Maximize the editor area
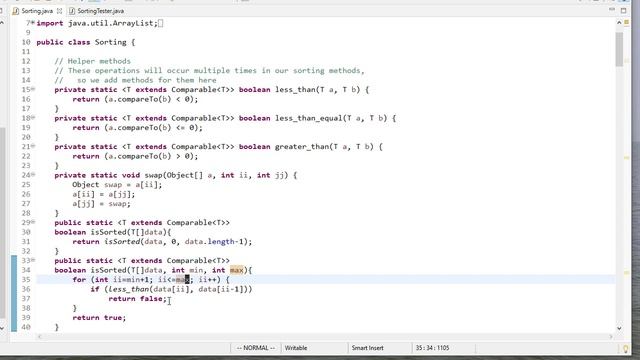The height and width of the screenshot is (360, 640). (x=623, y=10)
